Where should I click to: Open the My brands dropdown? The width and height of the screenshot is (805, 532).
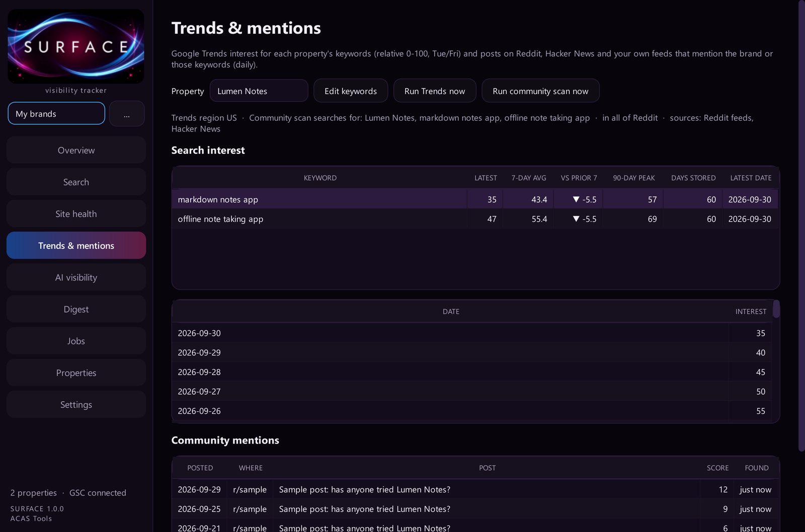coord(56,114)
